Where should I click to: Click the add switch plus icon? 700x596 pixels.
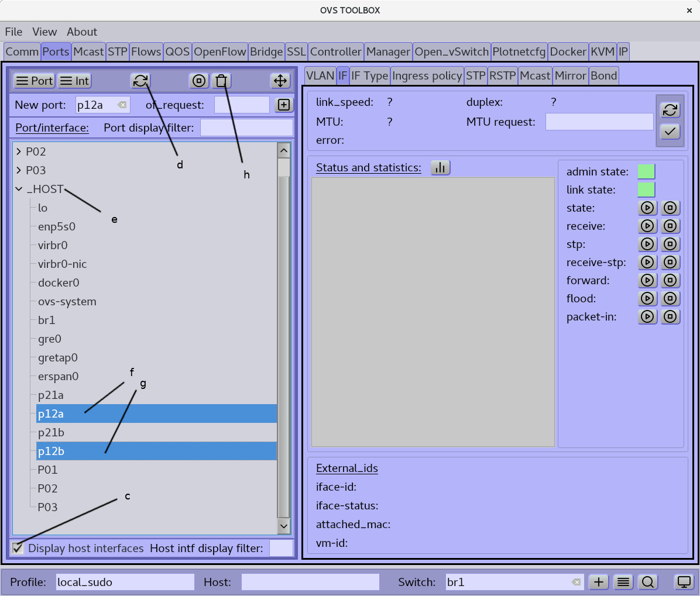[x=599, y=582]
